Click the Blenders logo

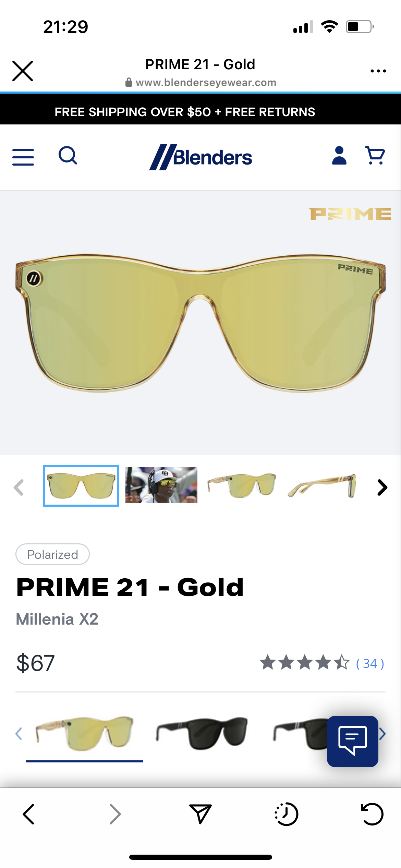tap(200, 157)
